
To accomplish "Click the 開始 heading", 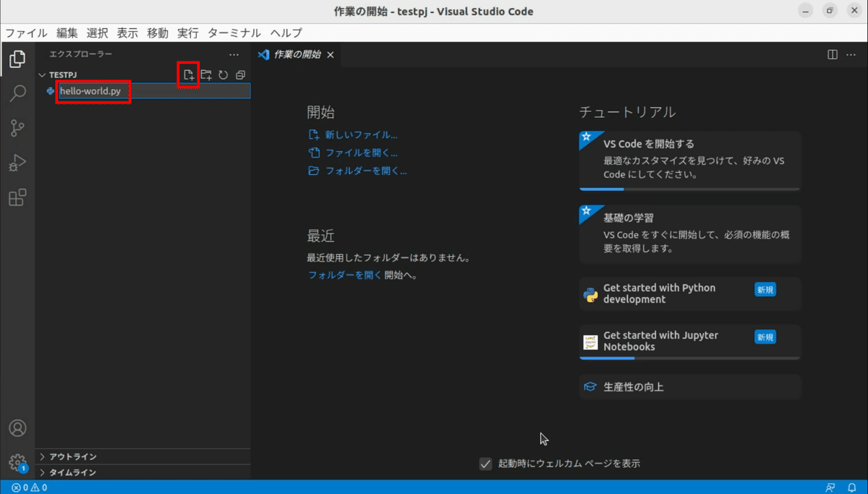I will [x=320, y=112].
